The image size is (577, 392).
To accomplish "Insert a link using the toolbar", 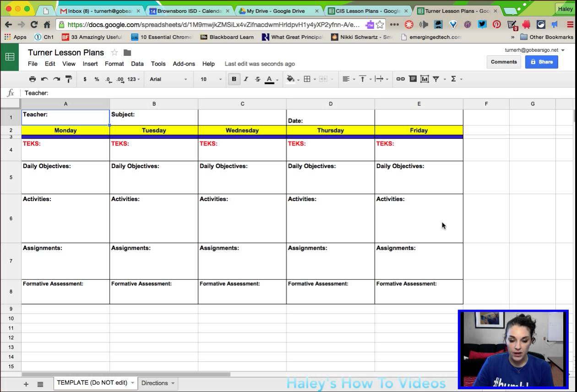I will pos(400,79).
